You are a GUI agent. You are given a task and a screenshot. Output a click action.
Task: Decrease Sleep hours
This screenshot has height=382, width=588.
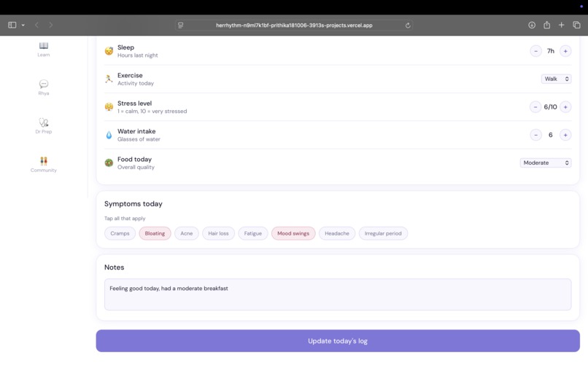coord(535,51)
